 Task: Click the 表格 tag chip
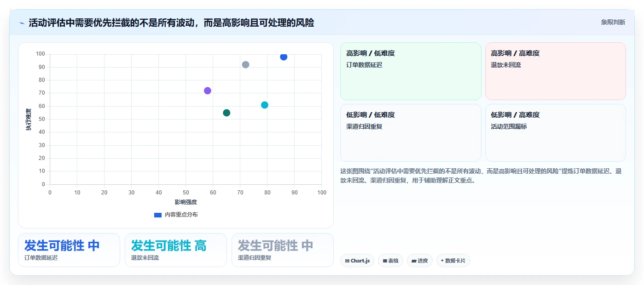[391, 261]
